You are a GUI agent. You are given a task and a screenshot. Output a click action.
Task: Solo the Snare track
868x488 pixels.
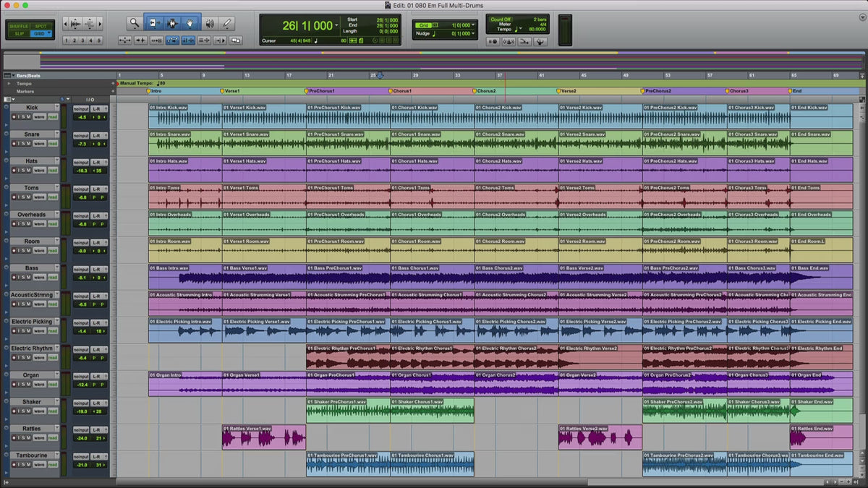[22, 144]
